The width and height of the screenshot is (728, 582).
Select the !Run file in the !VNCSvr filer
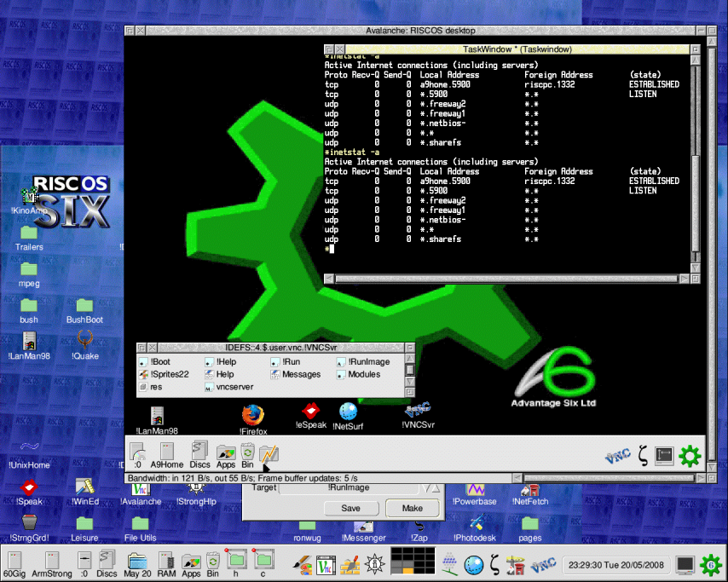coord(285,361)
